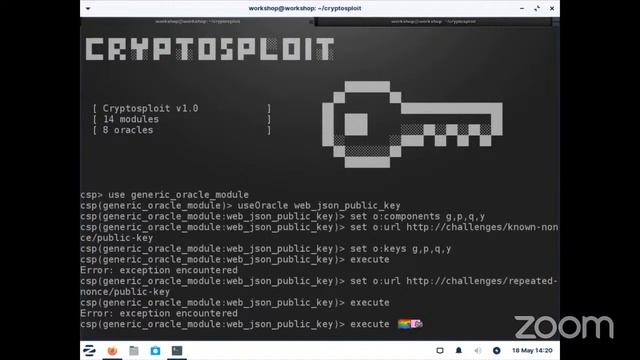Screen dimensions: 640x360
Task: Focus the Terminal taskbar icon
Action: (177, 350)
